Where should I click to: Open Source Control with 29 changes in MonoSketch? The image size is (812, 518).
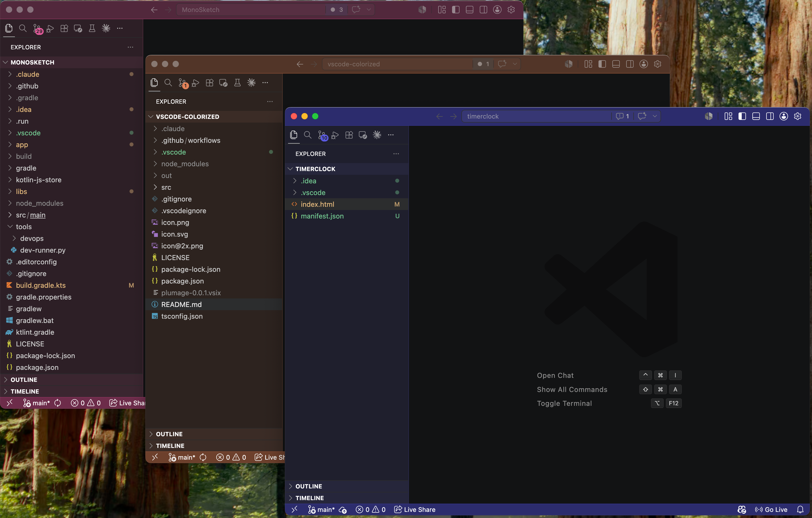[38, 29]
